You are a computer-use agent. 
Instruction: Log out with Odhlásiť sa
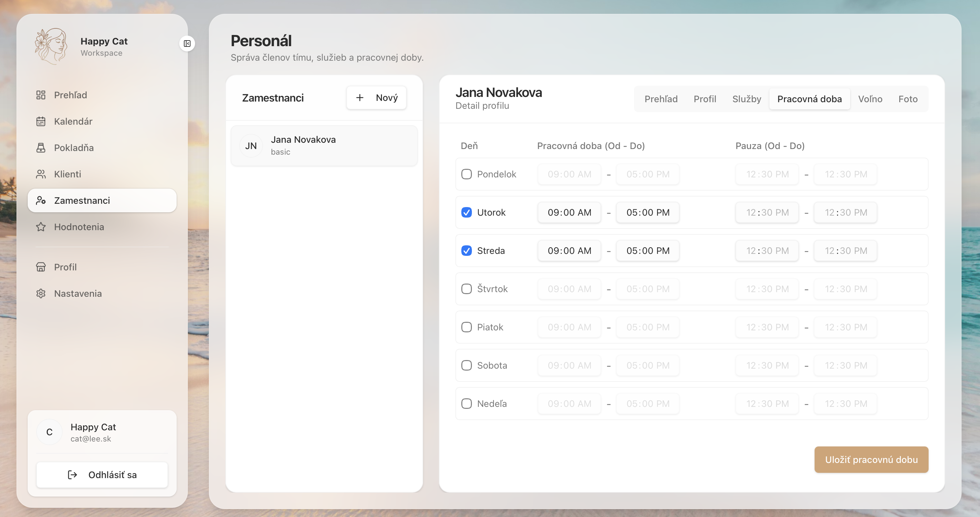point(102,475)
